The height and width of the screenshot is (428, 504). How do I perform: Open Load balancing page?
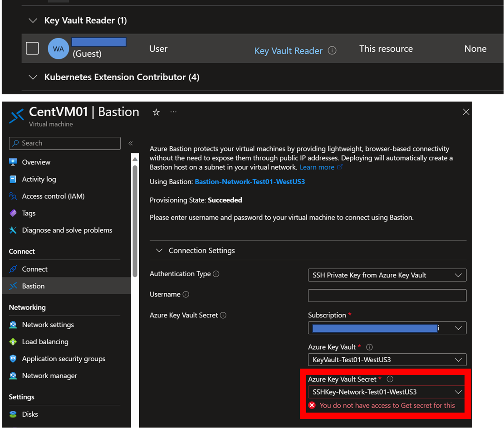pos(45,342)
